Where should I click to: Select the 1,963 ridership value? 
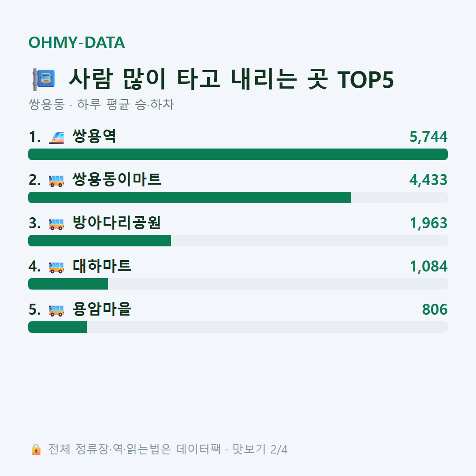pos(428,223)
